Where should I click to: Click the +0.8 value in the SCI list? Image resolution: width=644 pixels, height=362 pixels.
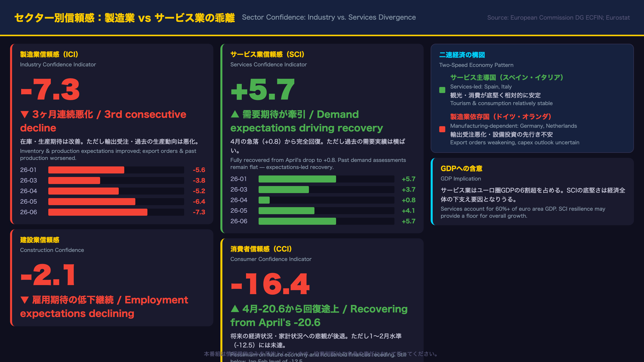(x=409, y=200)
